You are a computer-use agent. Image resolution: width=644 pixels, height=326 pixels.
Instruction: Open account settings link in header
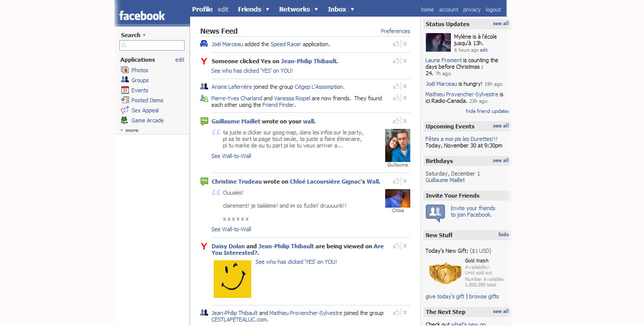[x=448, y=10]
